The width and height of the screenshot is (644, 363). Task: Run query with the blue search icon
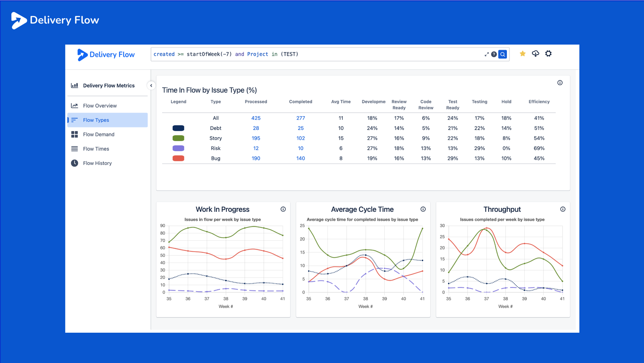(502, 54)
